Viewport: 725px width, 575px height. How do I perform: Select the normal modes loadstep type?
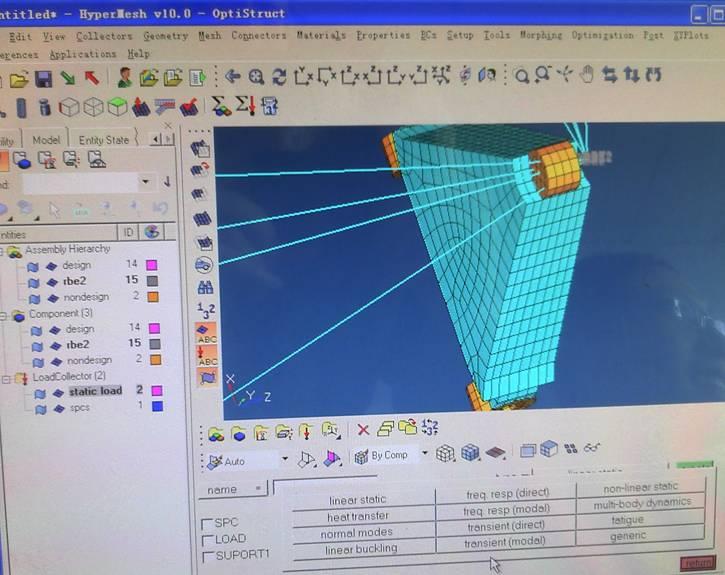356,533
